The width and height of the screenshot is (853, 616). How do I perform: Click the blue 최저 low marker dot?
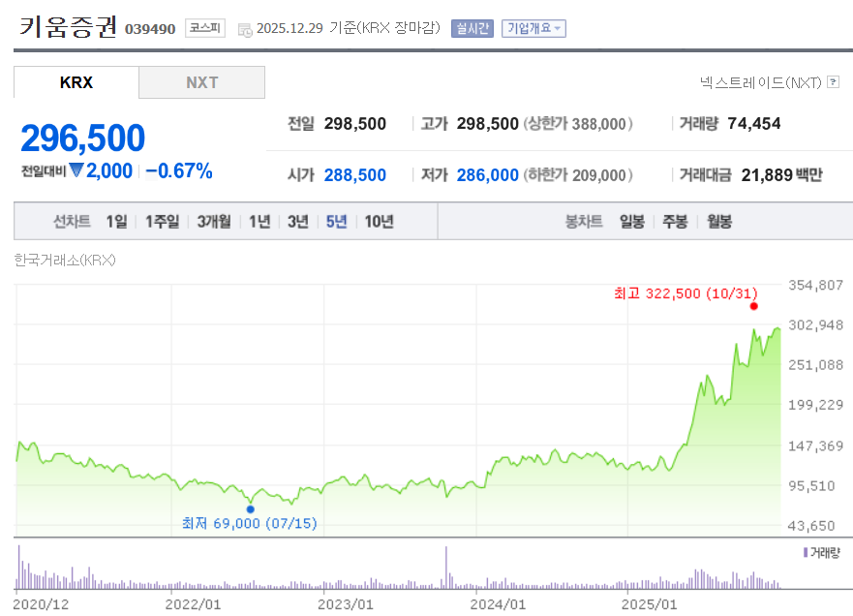pyautogui.click(x=250, y=509)
